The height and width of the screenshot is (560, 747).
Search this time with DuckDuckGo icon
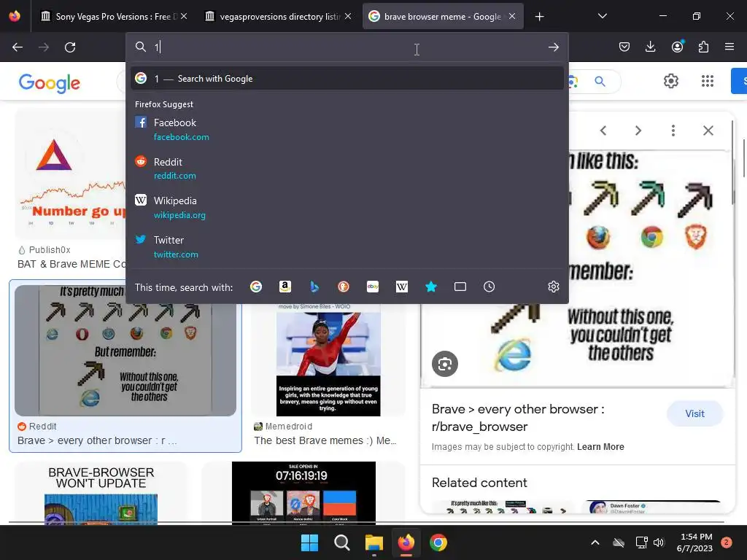click(x=344, y=287)
